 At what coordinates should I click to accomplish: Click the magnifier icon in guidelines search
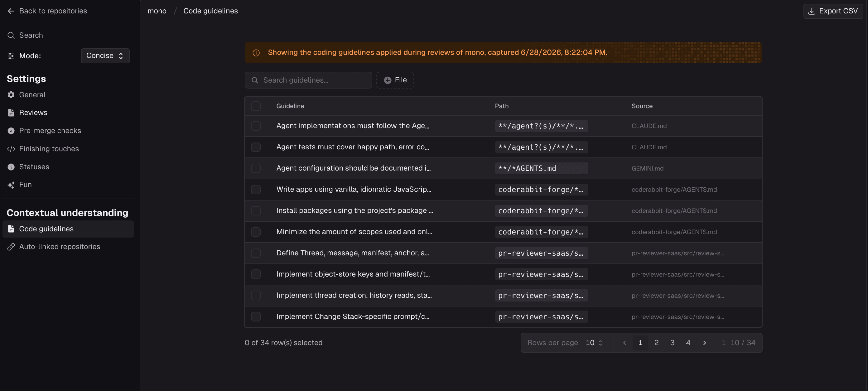[255, 80]
